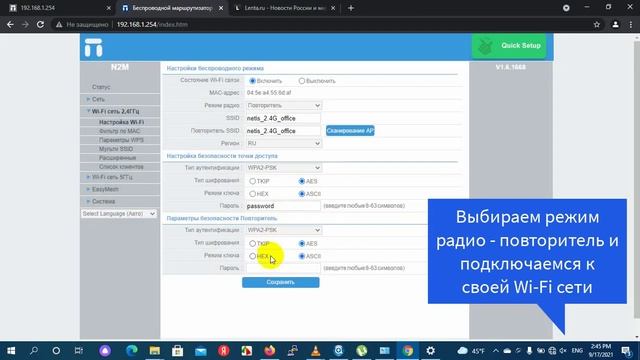
Task: Open Task View on taskbar
Action: coord(78,351)
